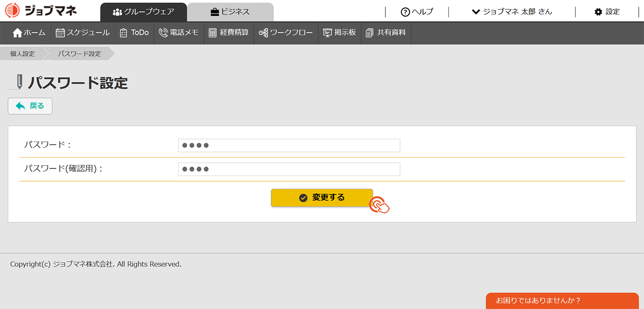Open 共有資料 in the navigation bar
This screenshot has height=309, width=644.
click(386, 33)
